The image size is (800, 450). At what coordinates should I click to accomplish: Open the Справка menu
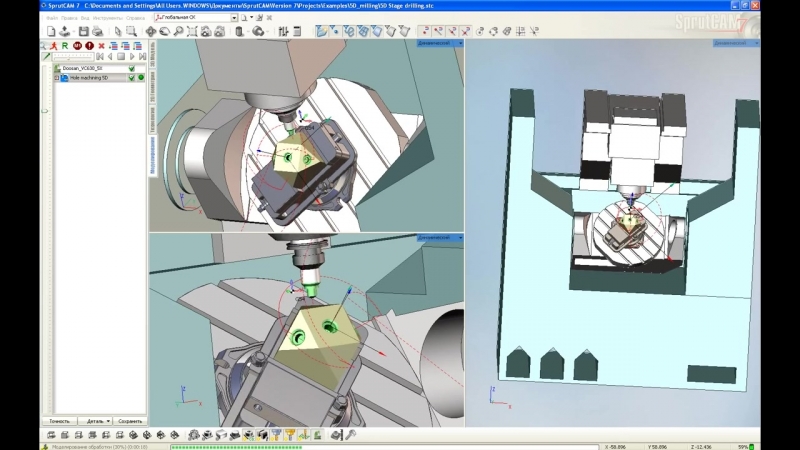coord(135,18)
